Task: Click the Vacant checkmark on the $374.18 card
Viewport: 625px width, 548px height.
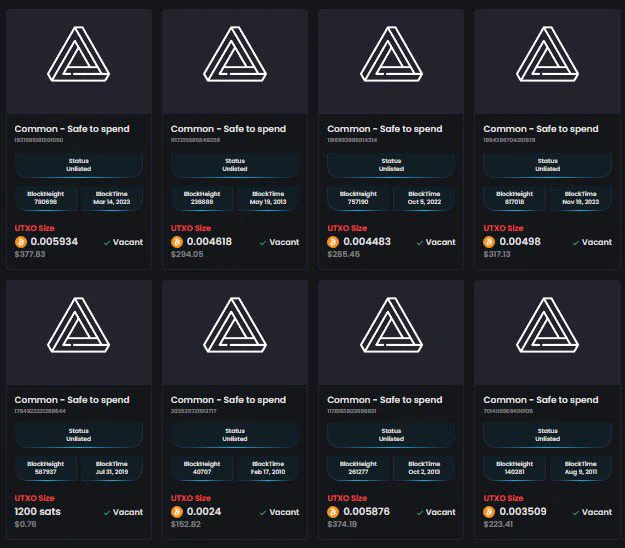Action: 420,513
